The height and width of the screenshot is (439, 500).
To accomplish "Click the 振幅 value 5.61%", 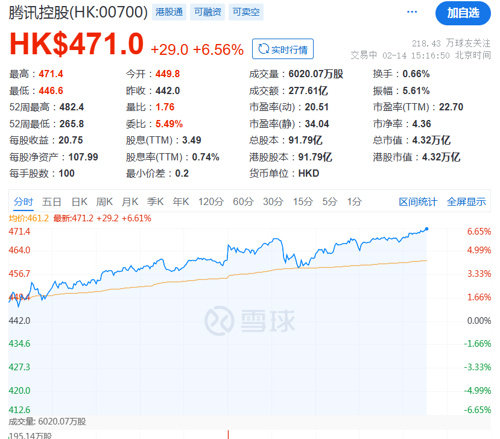I will coord(416,90).
